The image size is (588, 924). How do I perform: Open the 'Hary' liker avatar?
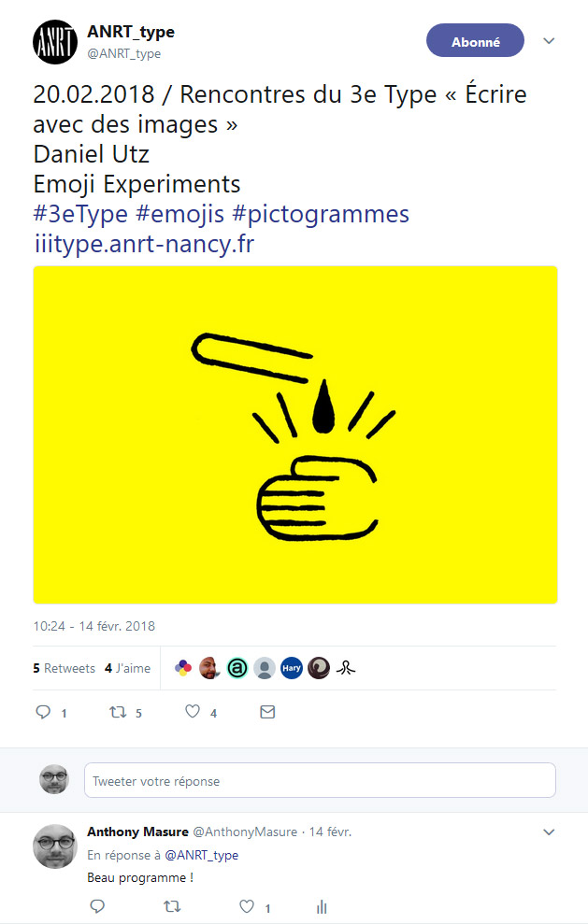(x=292, y=668)
